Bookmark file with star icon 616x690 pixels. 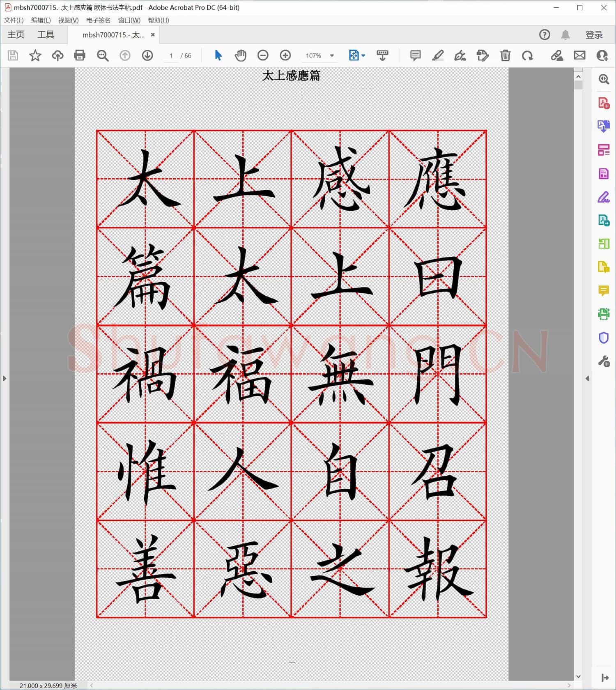click(x=35, y=55)
